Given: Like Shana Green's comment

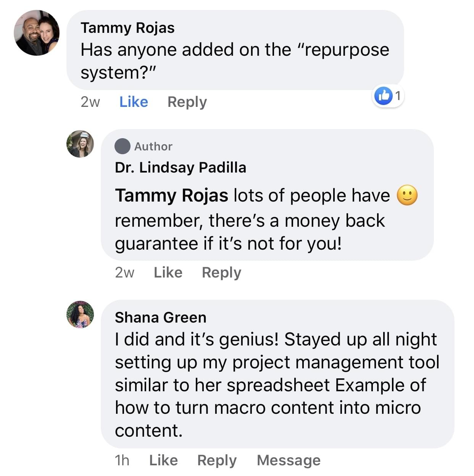Looking at the screenshot, I should coord(163,460).
